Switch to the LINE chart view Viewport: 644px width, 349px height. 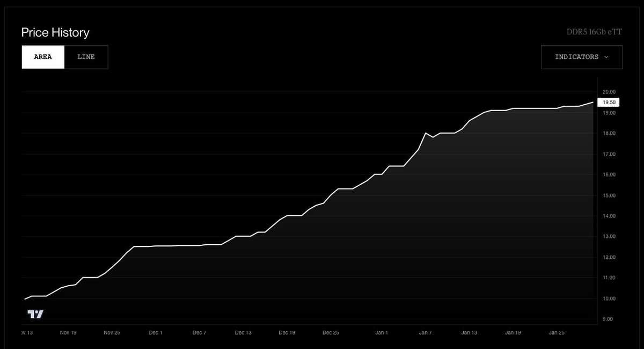click(x=86, y=56)
